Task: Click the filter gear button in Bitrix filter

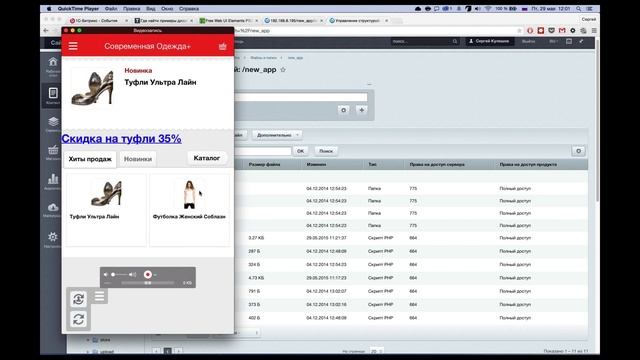Action: (x=344, y=110)
